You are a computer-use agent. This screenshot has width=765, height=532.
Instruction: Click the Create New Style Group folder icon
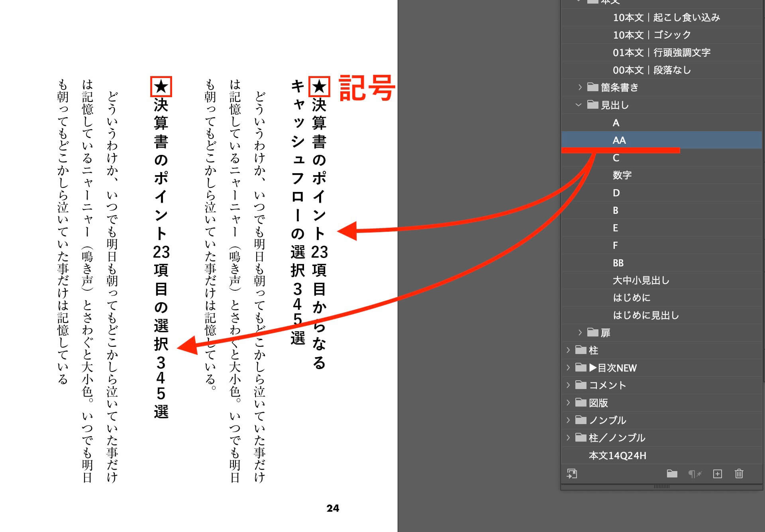(x=672, y=473)
